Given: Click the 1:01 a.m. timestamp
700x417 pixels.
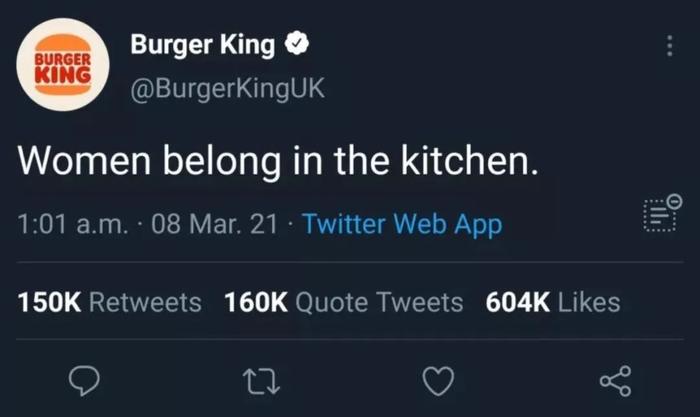Looking at the screenshot, I should click(x=73, y=224).
